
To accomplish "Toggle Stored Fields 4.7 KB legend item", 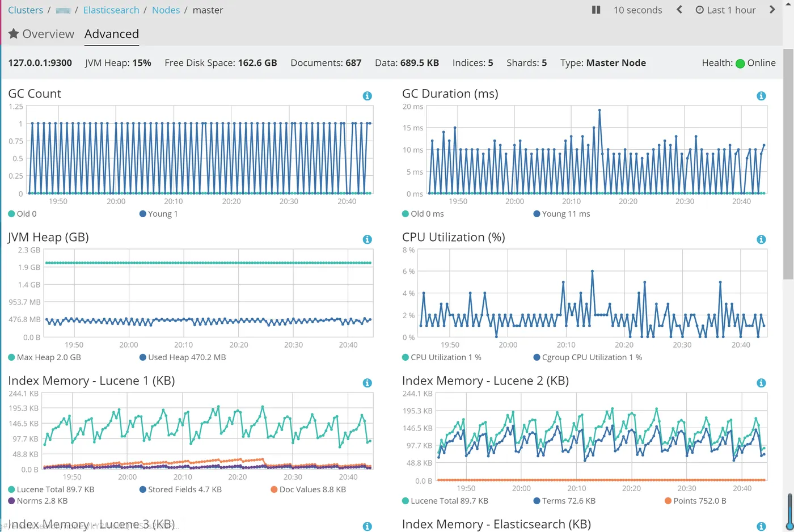I will point(180,489).
